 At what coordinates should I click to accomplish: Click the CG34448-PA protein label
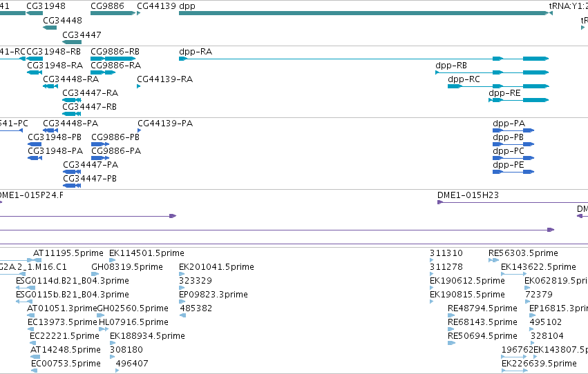(x=70, y=123)
